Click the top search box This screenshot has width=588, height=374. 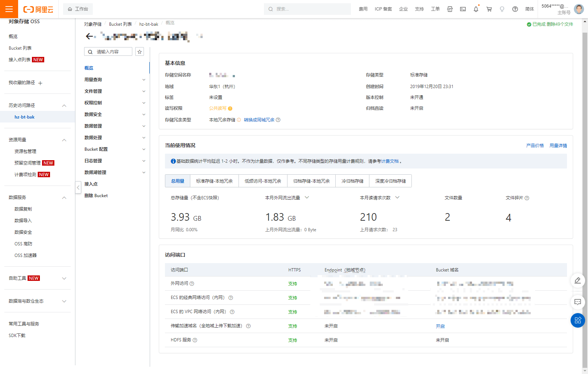pyautogui.click(x=307, y=9)
